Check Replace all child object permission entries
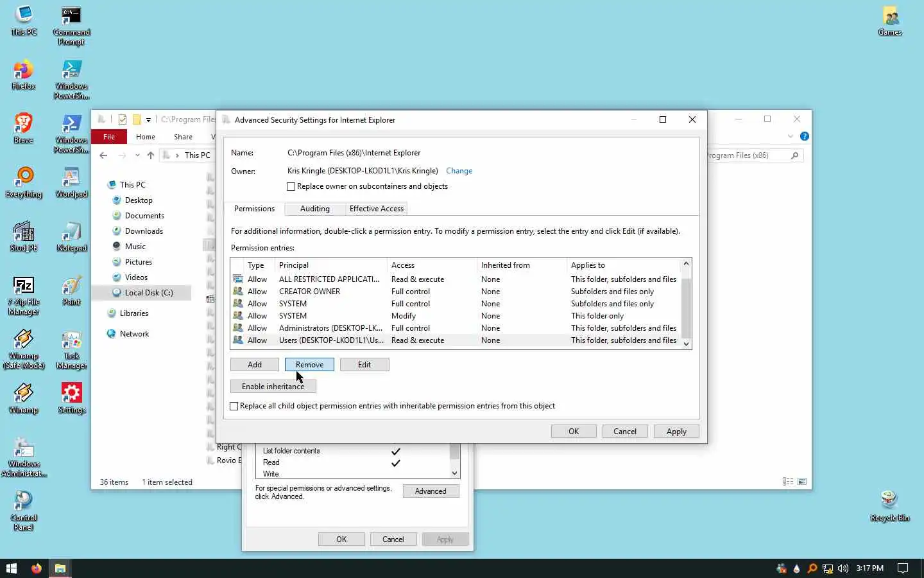Image resolution: width=924 pixels, height=578 pixels. tap(234, 406)
